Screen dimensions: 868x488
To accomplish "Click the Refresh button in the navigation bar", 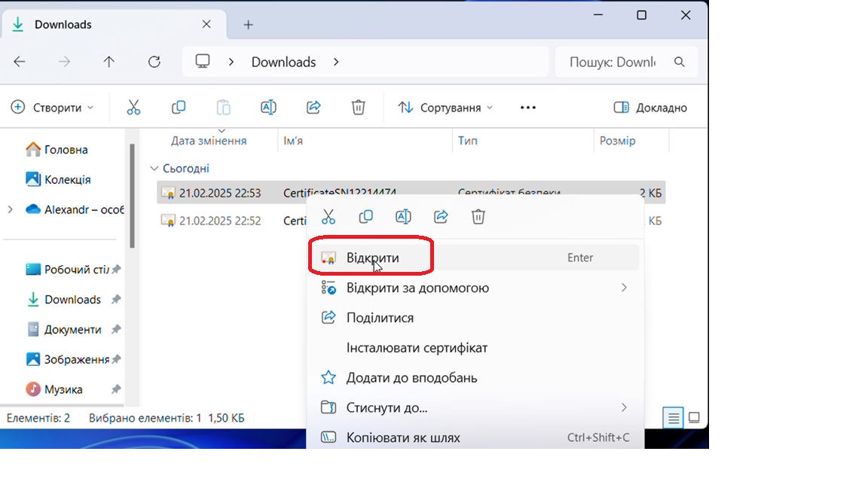I will [x=154, y=62].
